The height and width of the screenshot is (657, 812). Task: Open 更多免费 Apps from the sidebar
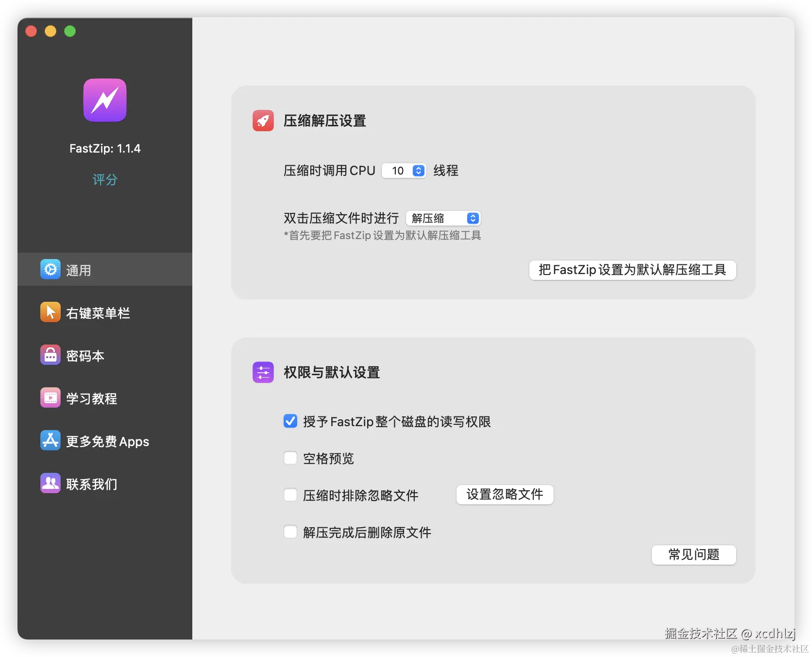[105, 440]
